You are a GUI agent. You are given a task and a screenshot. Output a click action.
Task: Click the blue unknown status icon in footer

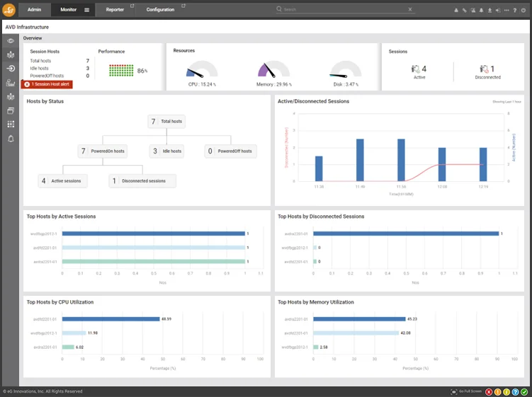pyautogui.click(x=515, y=392)
